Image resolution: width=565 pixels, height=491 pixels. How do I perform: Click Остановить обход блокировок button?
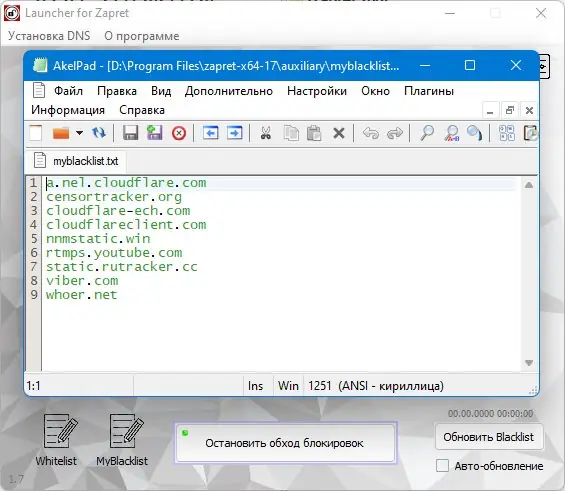[x=286, y=443]
